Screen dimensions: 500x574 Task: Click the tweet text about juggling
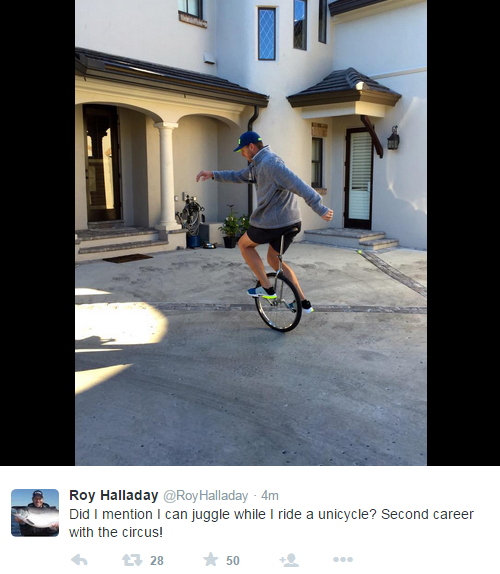click(271, 523)
